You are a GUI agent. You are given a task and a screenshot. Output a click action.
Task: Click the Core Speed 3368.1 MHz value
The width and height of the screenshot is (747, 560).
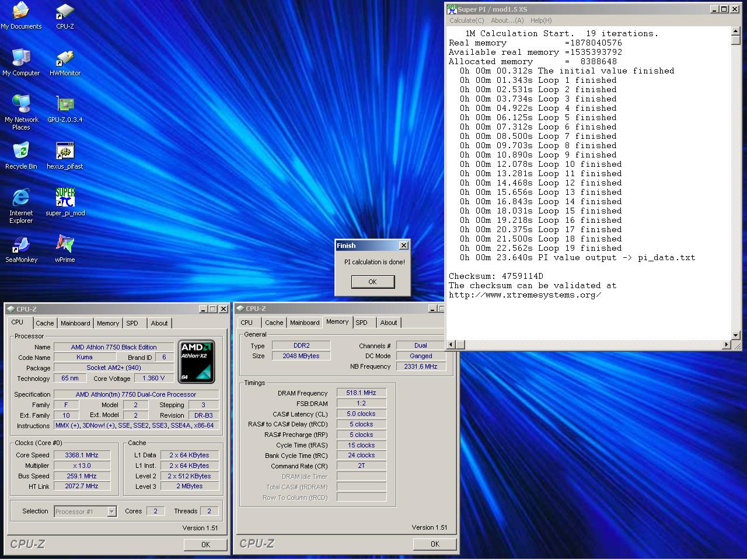[x=82, y=455]
